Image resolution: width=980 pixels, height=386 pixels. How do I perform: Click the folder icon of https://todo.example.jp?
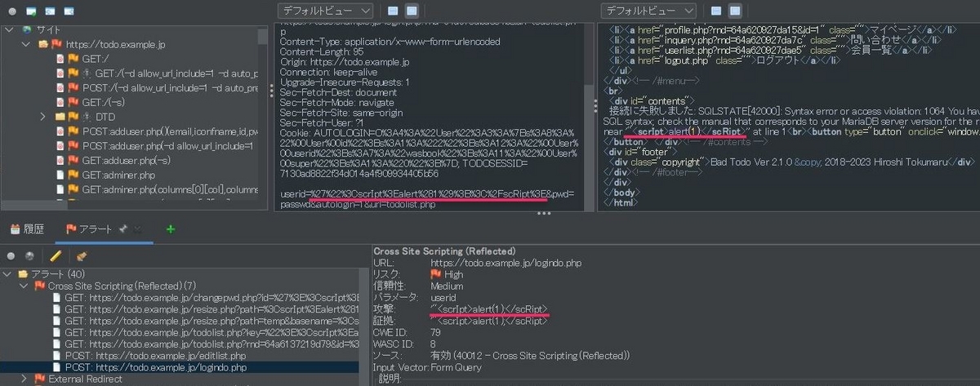[44, 43]
